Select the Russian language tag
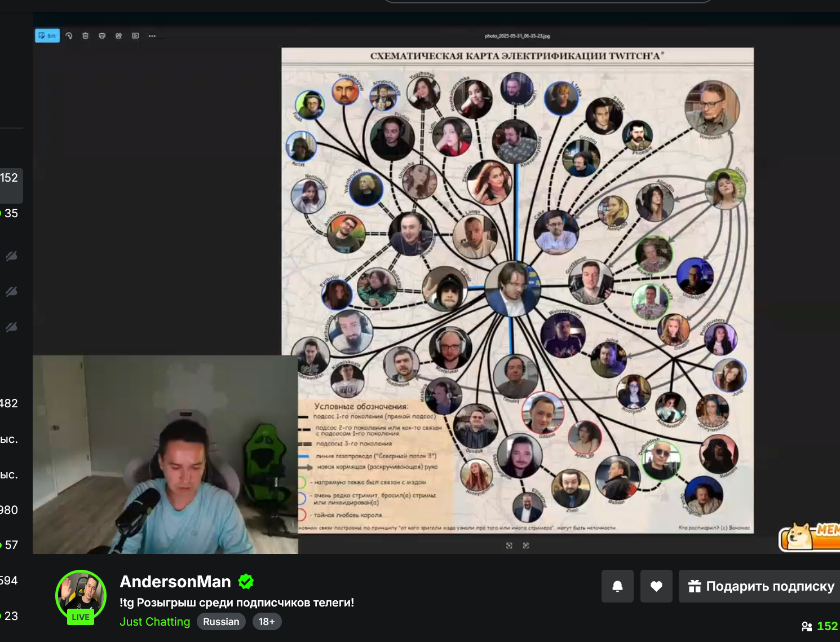Screen dimensions: 840x642 click(x=221, y=622)
